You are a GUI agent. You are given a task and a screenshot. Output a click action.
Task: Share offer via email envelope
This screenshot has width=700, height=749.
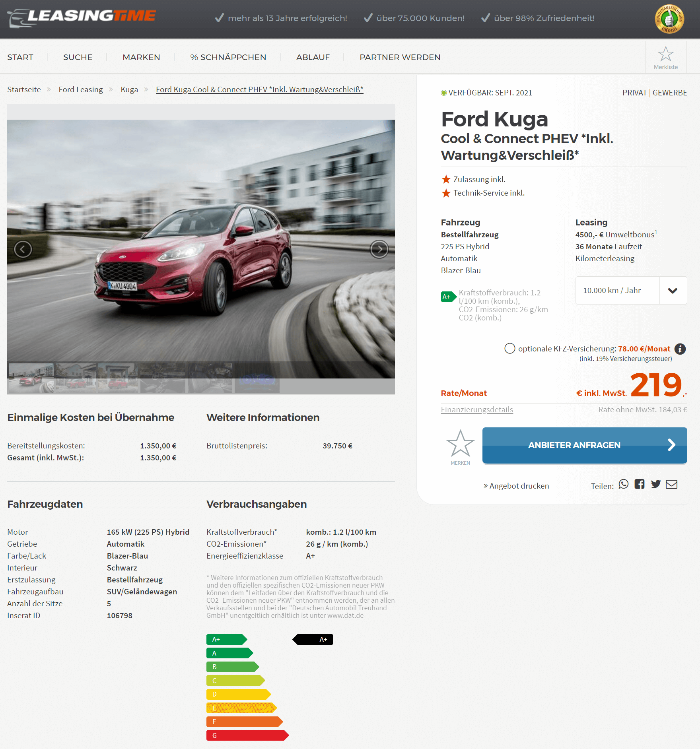pyautogui.click(x=672, y=484)
